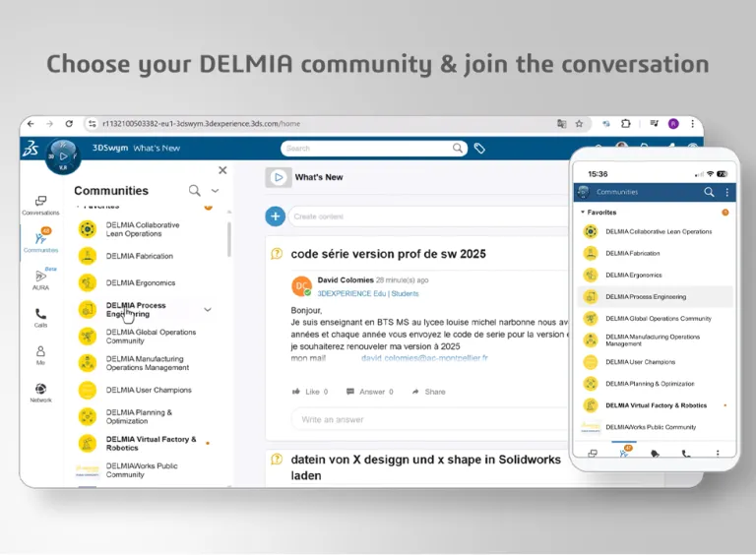This screenshot has width=756, height=555.
Task: Open DELMIA Planning & Optimization community
Action: tap(139, 416)
